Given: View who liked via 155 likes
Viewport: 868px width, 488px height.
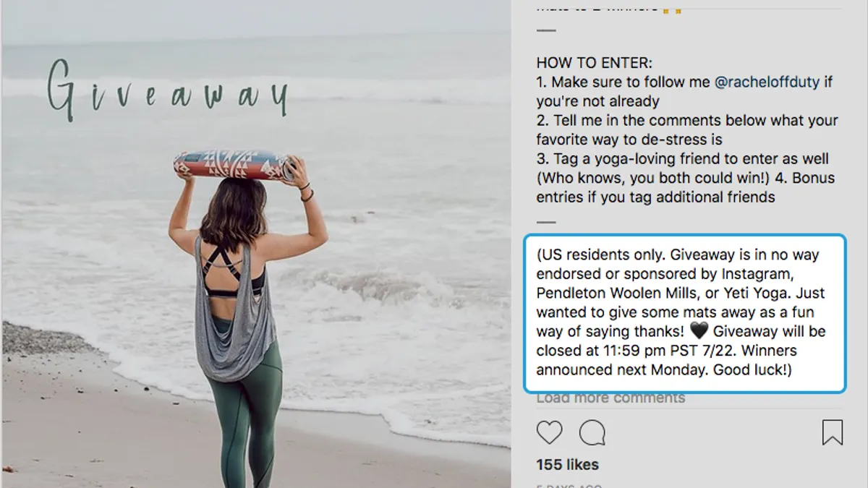Looking at the screenshot, I should pos(568,465).
